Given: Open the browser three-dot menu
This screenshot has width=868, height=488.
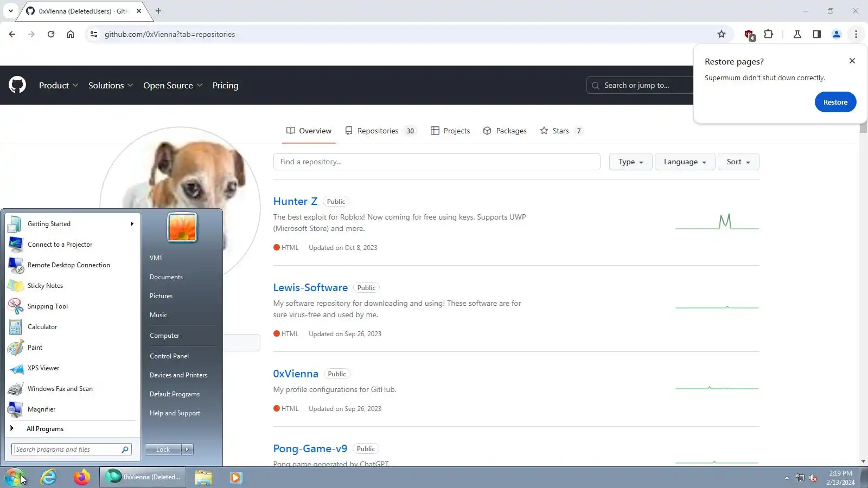Looking at the screenshot, I should click(856, 34).
